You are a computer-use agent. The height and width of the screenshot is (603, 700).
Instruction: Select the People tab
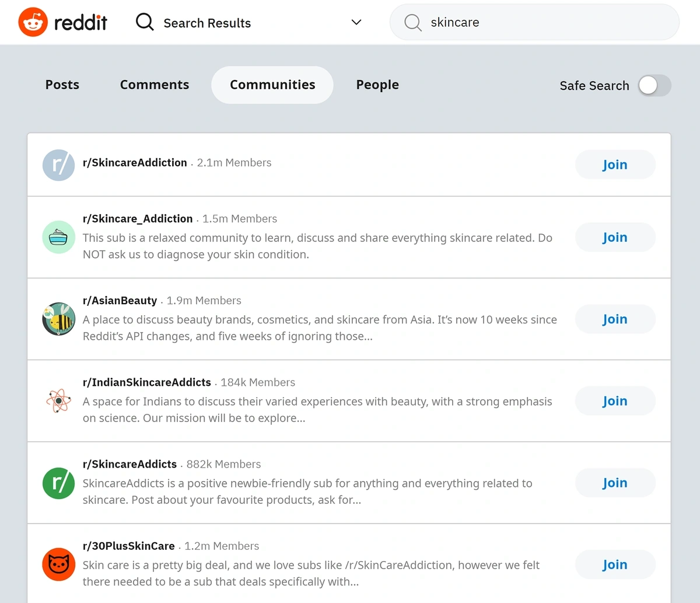pos(377,85)
